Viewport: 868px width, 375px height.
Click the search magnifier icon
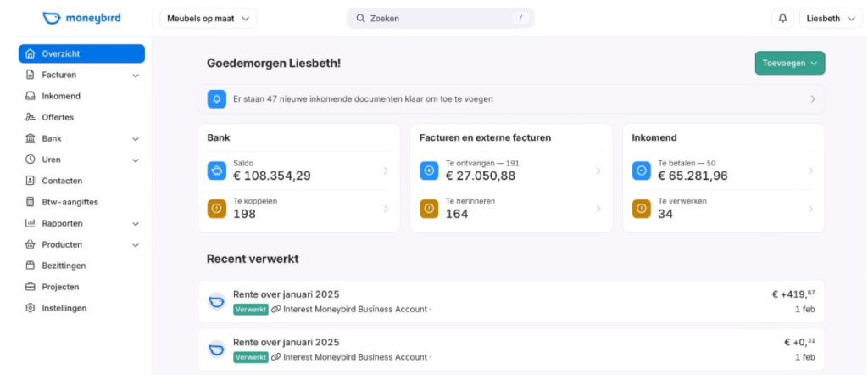coord(360,19)
